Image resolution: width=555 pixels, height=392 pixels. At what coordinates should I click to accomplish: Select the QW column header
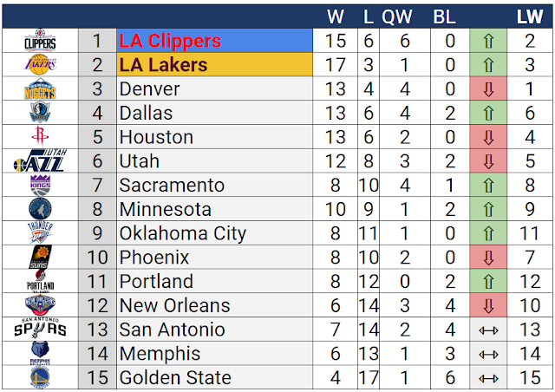tap(397, 17)
